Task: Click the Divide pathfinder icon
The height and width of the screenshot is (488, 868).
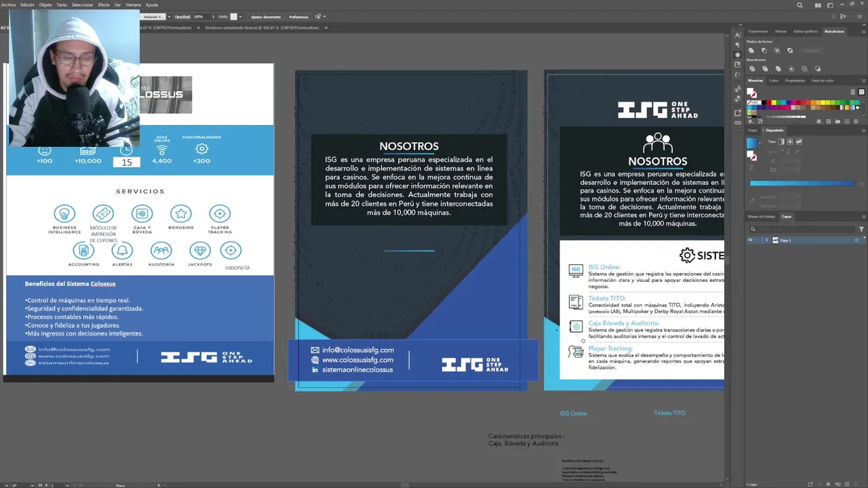Action: pos(752,68)
